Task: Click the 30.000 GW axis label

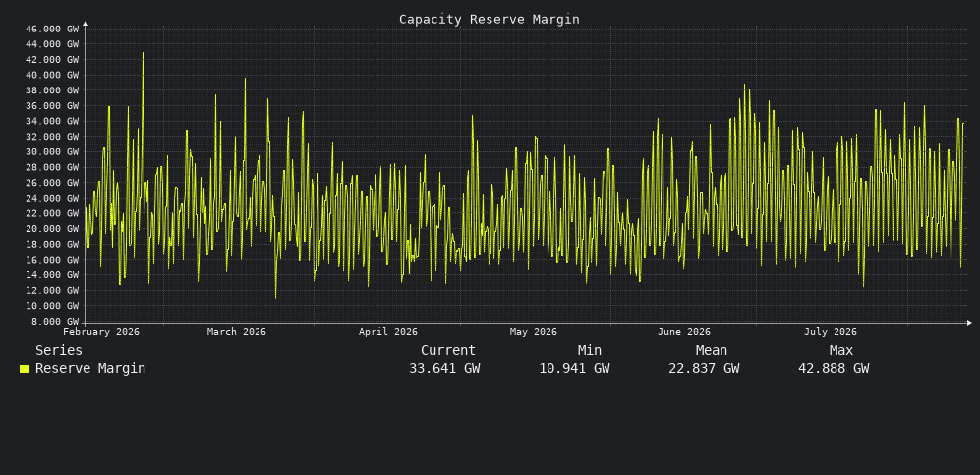Action: tap(52, 151)
